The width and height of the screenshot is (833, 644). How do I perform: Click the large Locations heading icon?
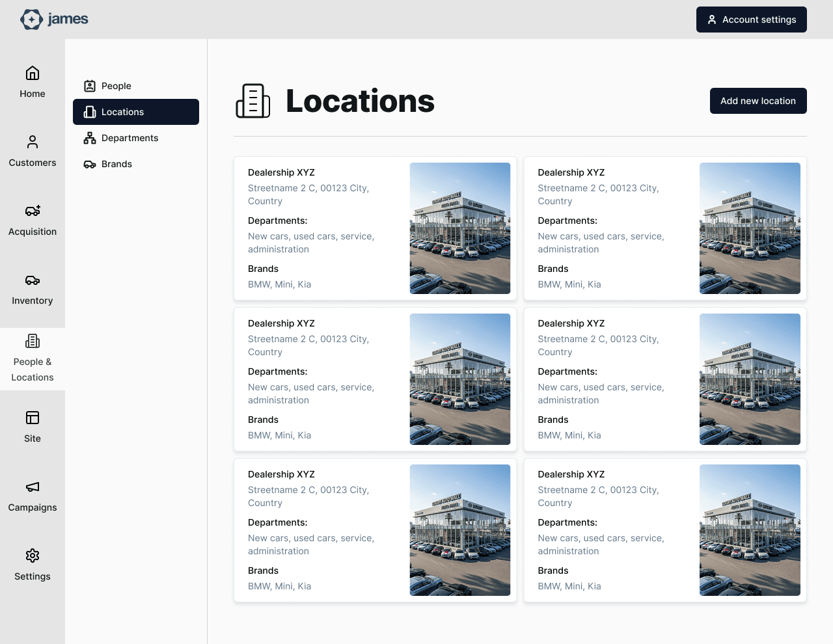(x=253, y=101)
